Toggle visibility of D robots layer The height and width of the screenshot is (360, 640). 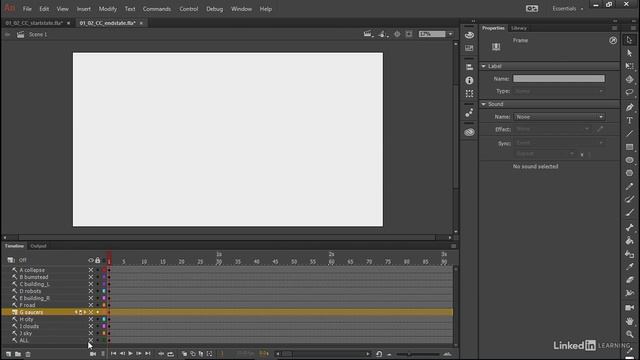91,291
